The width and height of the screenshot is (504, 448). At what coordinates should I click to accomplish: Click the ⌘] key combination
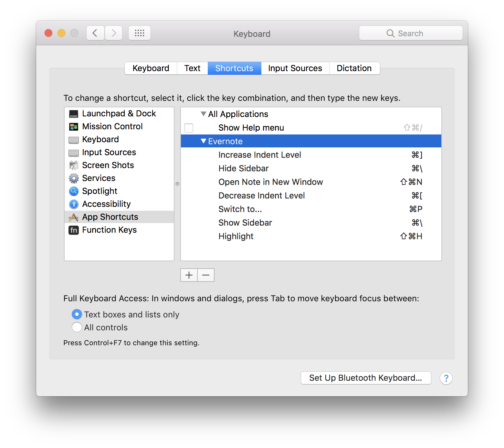pyautogui.click(x=417, y=155)
